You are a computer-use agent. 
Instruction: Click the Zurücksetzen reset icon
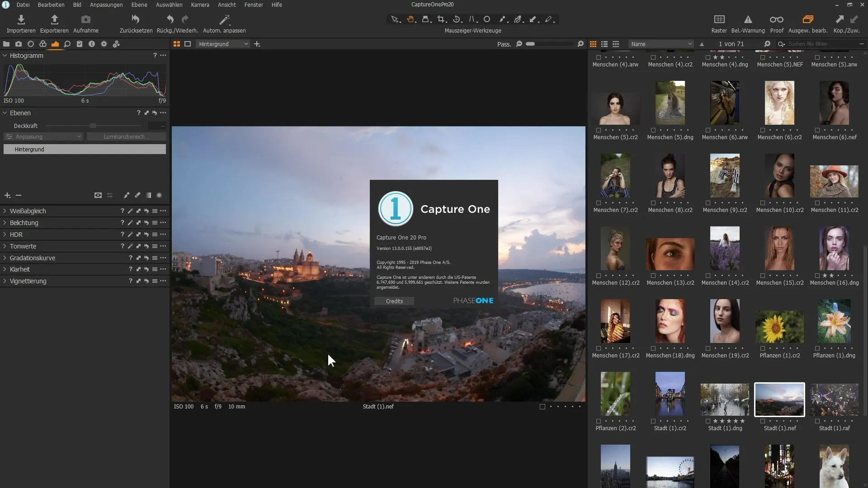coord(136,19)
